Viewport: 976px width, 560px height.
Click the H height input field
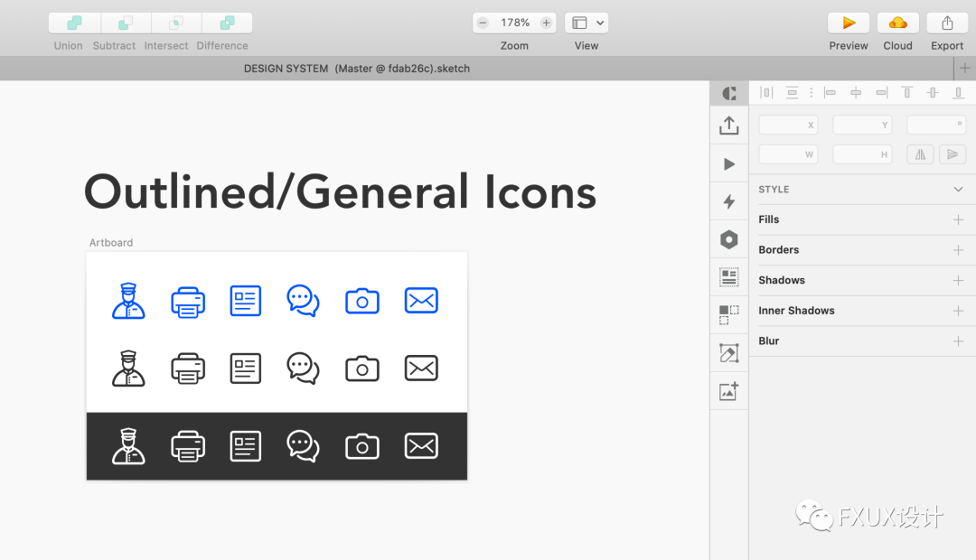(862, 154)
